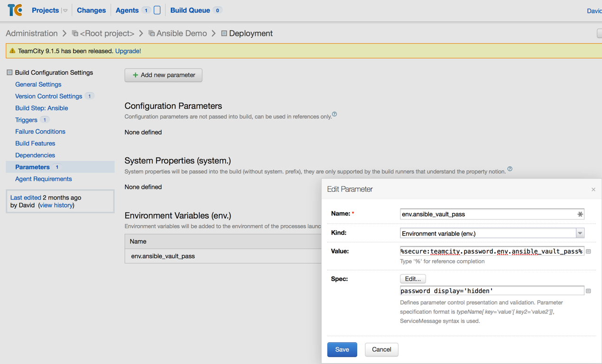
Task: Open Build Features
Action: pyautogui.click(x=35, y=143)
